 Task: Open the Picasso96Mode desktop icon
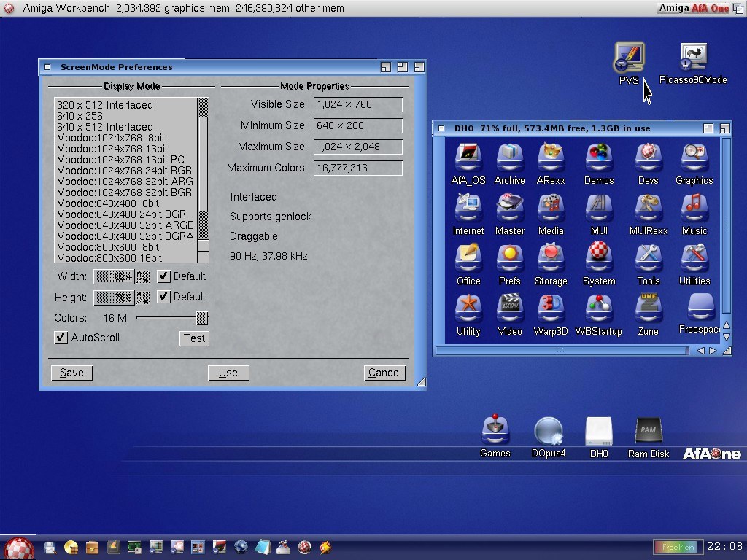[693, 58]
